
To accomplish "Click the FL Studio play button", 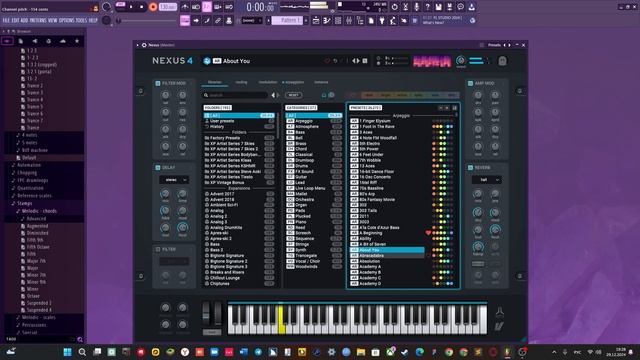I will click(x=131, y=7).
